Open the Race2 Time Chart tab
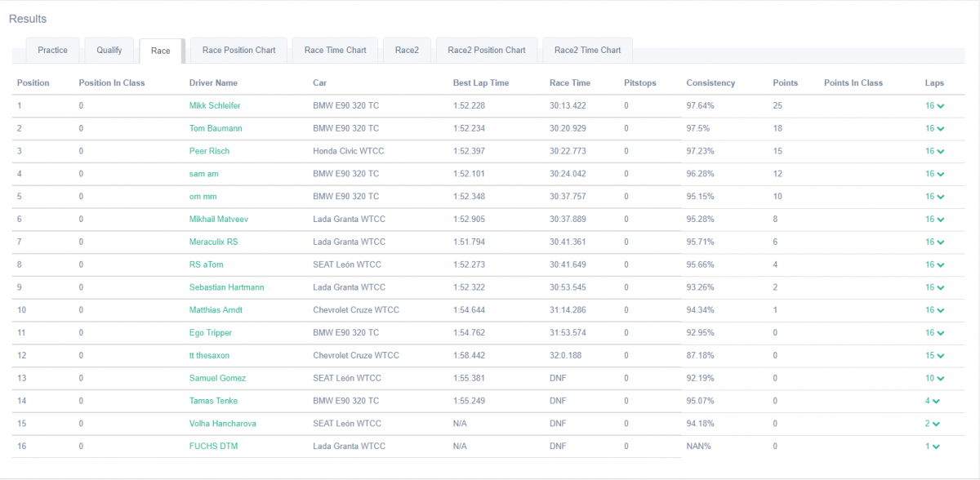The width and height of the screenshot is (980, 480). pyautogui.click(x=587, y=51)
